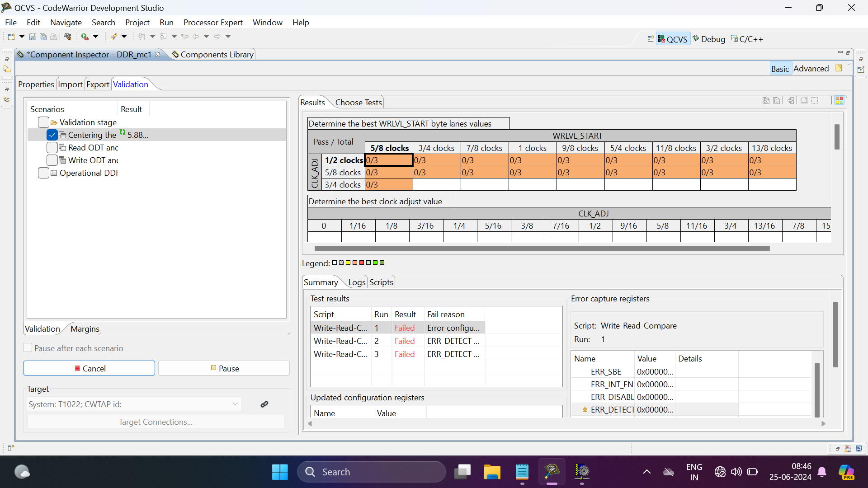Viewport: 868px width, 488px height.
Task: Click the build hammer icon in toolbar
Action: (x=67, y=37)
